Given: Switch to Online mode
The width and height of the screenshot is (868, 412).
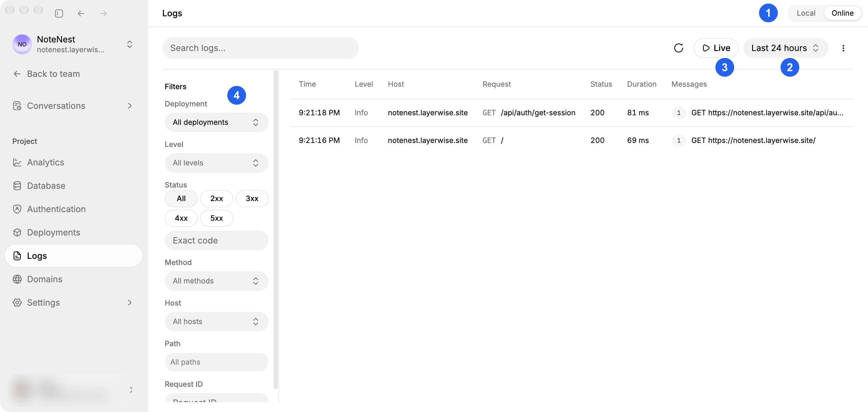Looking at the screenshot, I should 842,13.
